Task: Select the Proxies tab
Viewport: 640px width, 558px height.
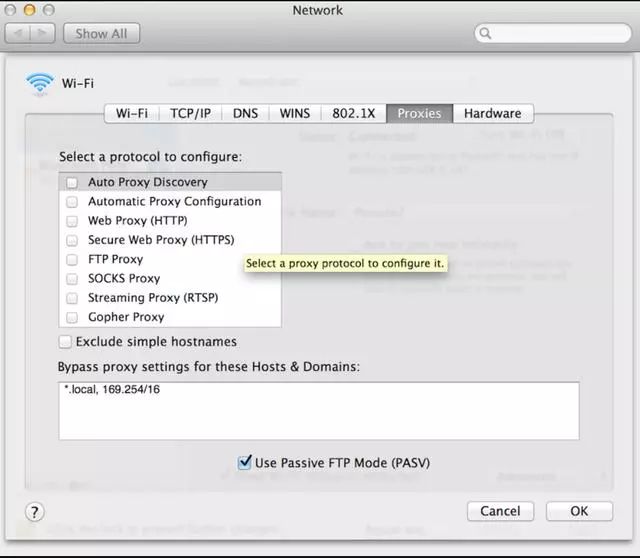Action: coord(419,113)
